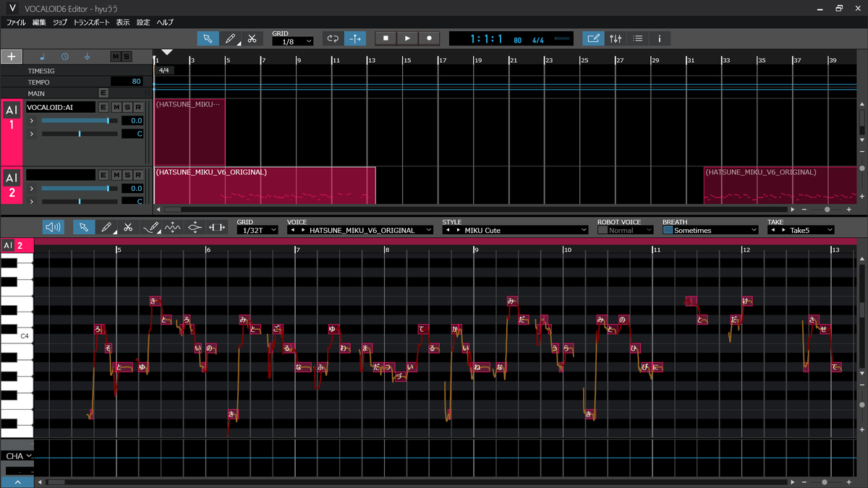
Task: Adjust track 1 pan slider
Action: [x=79, y=134]
